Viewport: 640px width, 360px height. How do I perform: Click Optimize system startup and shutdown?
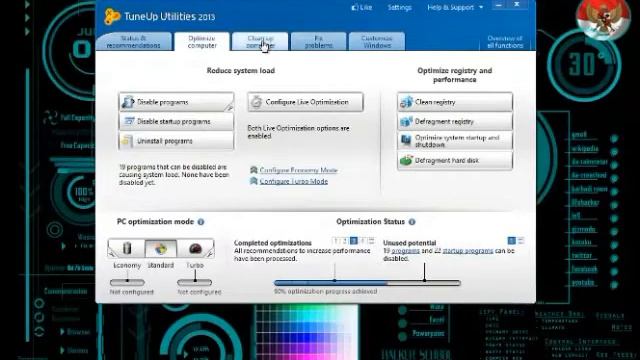[455, 141]
